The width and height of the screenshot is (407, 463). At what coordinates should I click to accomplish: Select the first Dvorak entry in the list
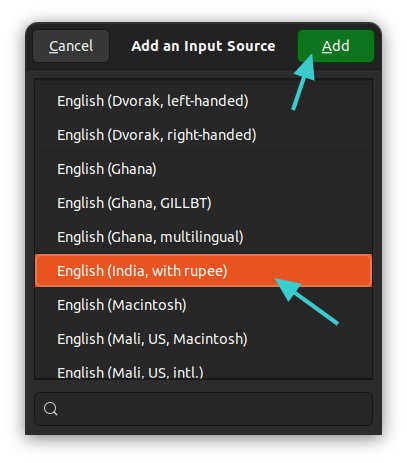pos(203,101)
